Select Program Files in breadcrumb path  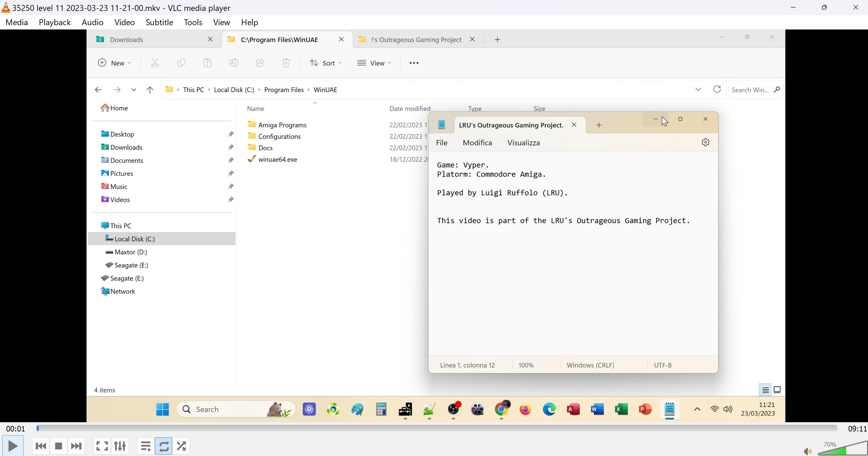pos(284,90)
